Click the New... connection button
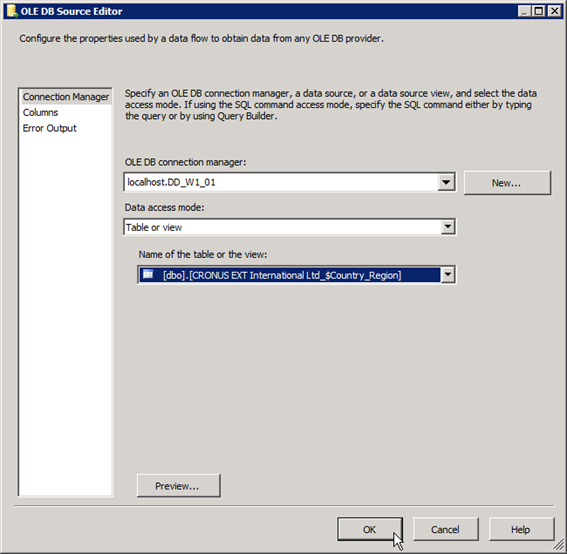 click(x=507, y=183)
